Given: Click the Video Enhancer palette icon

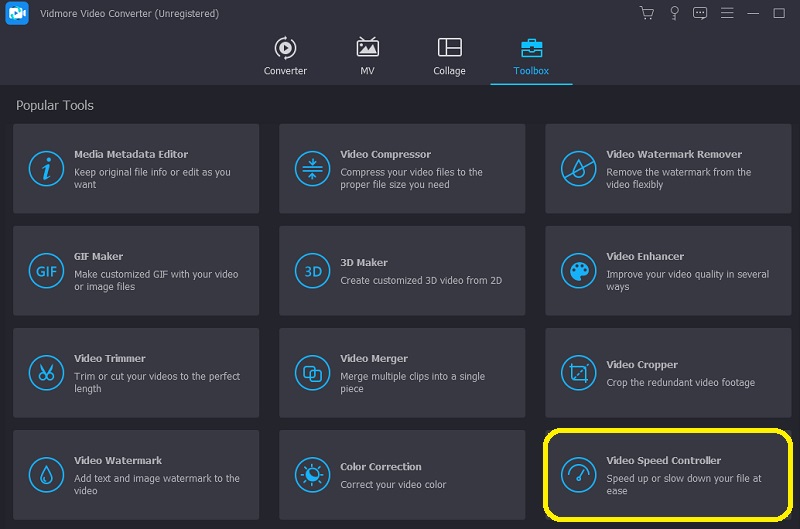Looking at the screenshot, I should pos(578,271).
